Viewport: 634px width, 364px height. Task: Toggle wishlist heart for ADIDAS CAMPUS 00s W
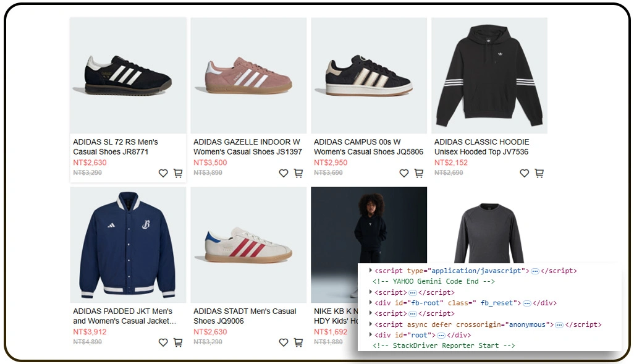click(404, 174)
